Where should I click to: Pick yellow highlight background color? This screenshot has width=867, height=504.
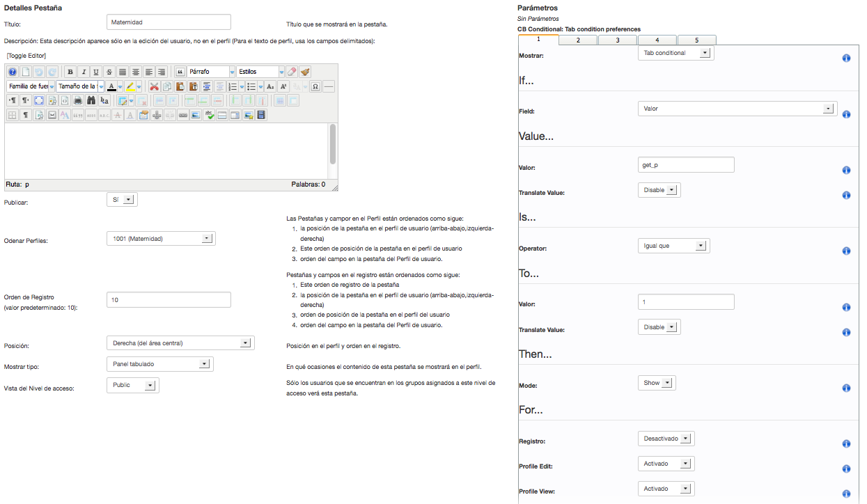[130, 87]
